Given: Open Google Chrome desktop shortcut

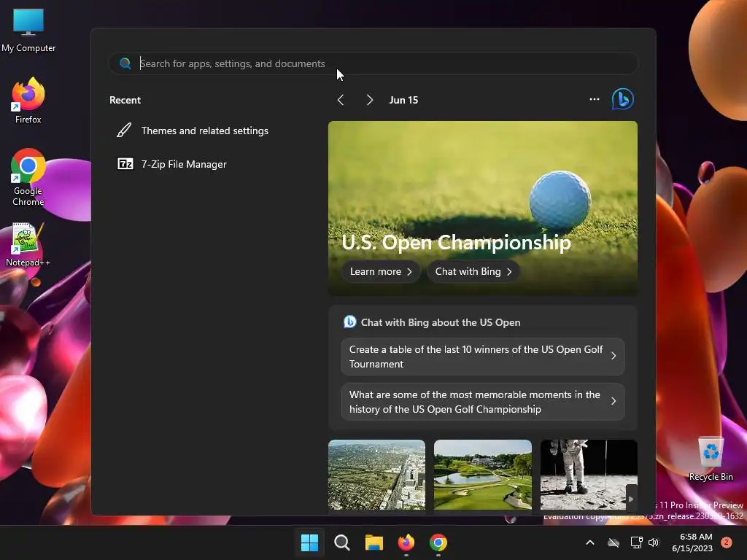Looking at the screenshot, I should coord(28,178).
